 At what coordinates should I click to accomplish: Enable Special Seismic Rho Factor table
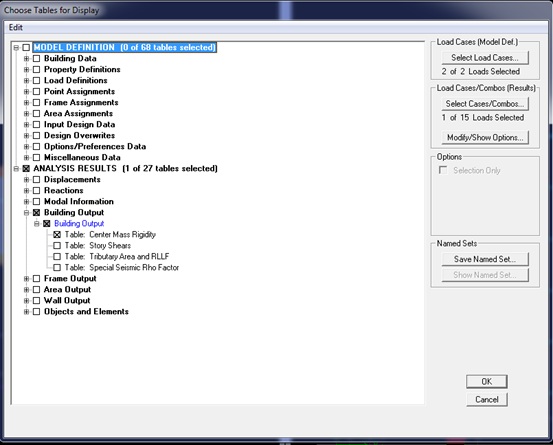(x=57, y=268)
